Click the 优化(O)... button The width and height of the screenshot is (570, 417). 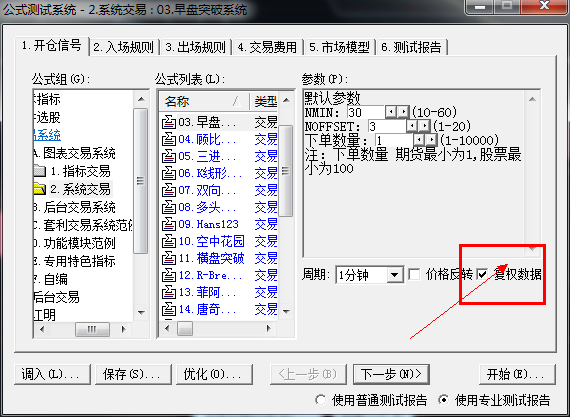pos(214,374)
